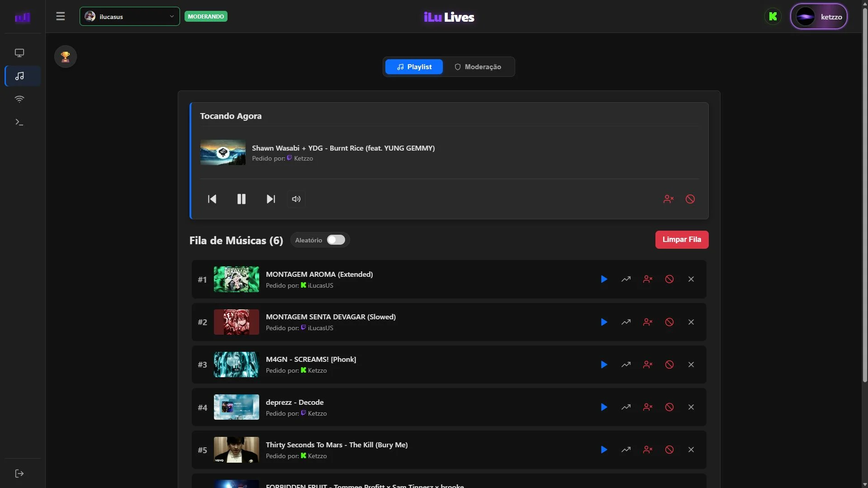868x488 pixels.
Task: Remove MONTAGEM SENTA DEVAGAR from queue
Action: (691, 322)
